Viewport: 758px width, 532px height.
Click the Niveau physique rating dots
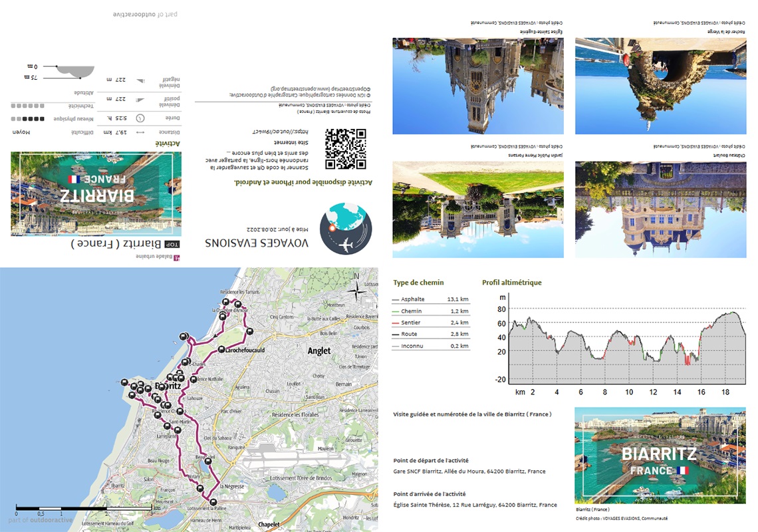point(27,118)
